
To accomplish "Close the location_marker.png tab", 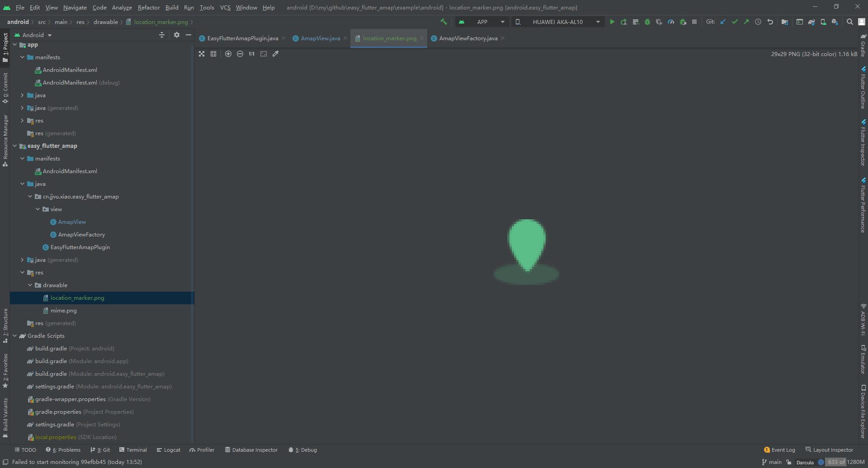I will click(x=422, y=38).
